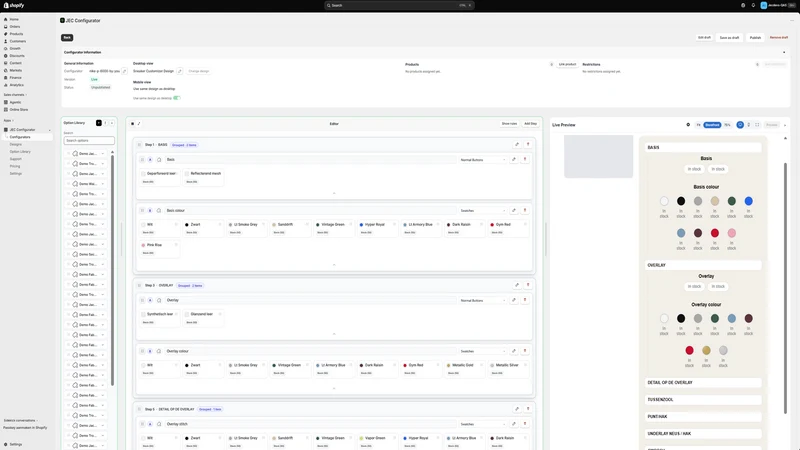This screenshot has height=450, width=800.
Task: Check the Geperforeerd leer option checkbox
Action: click(143, 173)
